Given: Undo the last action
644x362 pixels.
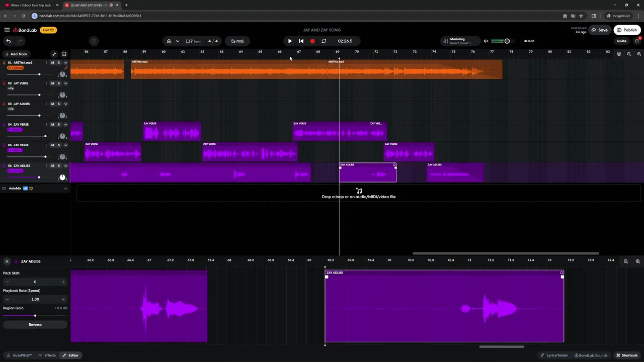Looking at the screenshot, I should (9, 41).
